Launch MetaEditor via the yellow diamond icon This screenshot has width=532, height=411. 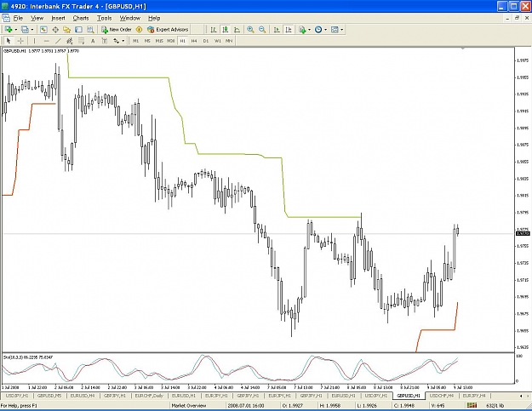pos(139,30)
